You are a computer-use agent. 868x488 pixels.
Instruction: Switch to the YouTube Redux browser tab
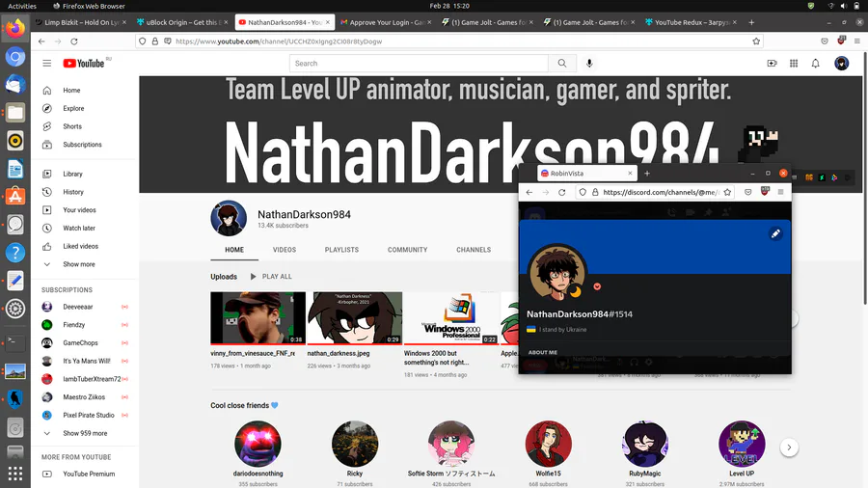692,22
